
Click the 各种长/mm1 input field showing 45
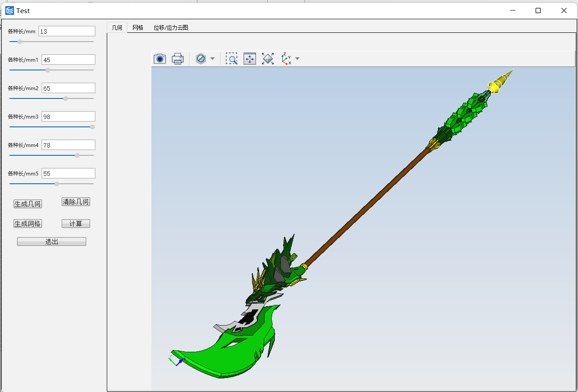click(x=68, y=59)
